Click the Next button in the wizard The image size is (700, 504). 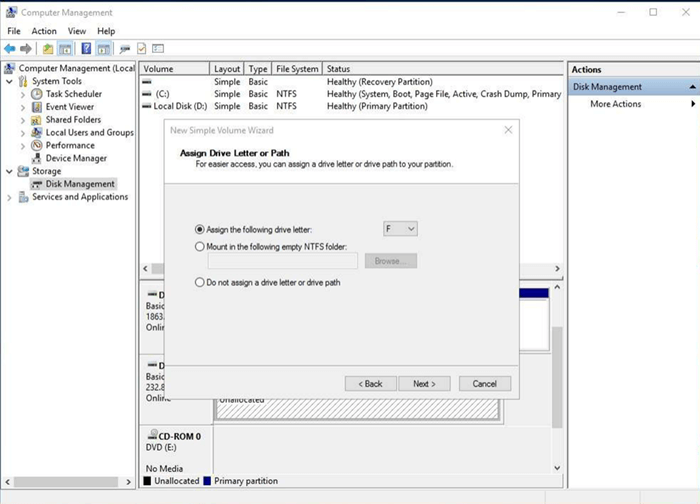424,384
